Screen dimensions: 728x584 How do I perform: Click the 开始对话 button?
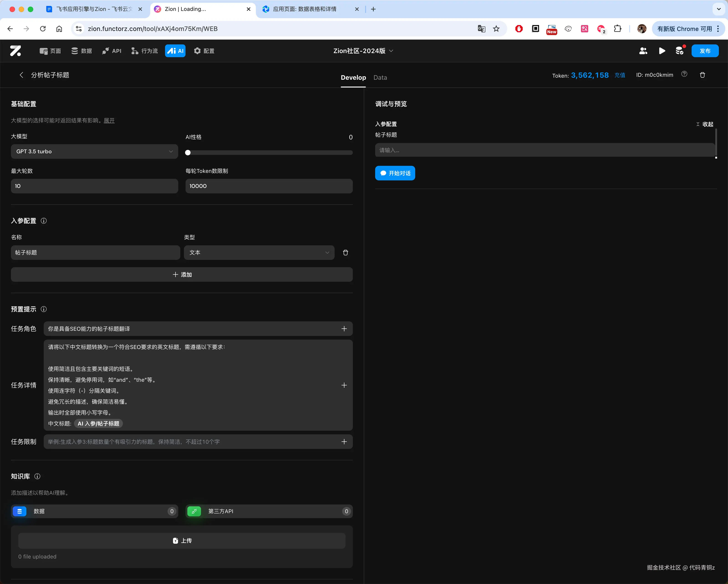(395, 173)
